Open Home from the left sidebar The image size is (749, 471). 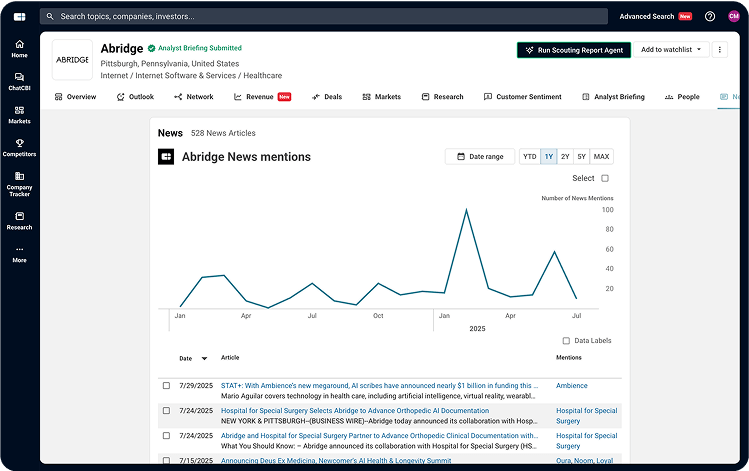[x=19, y=48]
